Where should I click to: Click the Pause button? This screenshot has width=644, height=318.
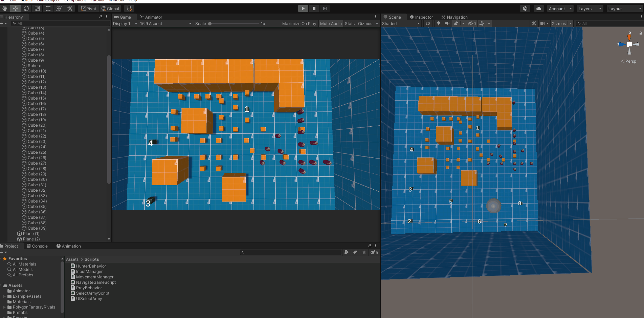[x=314, y=8]
